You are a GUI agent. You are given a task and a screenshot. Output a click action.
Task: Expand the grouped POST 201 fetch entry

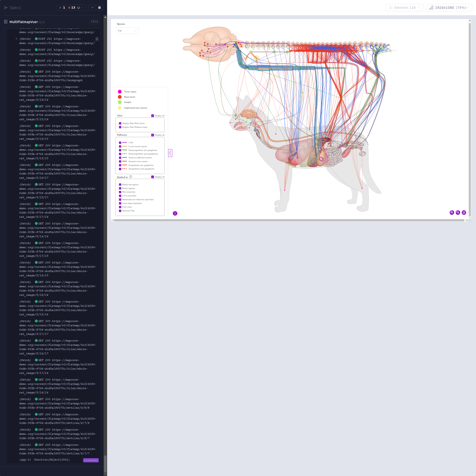point(16,39)
